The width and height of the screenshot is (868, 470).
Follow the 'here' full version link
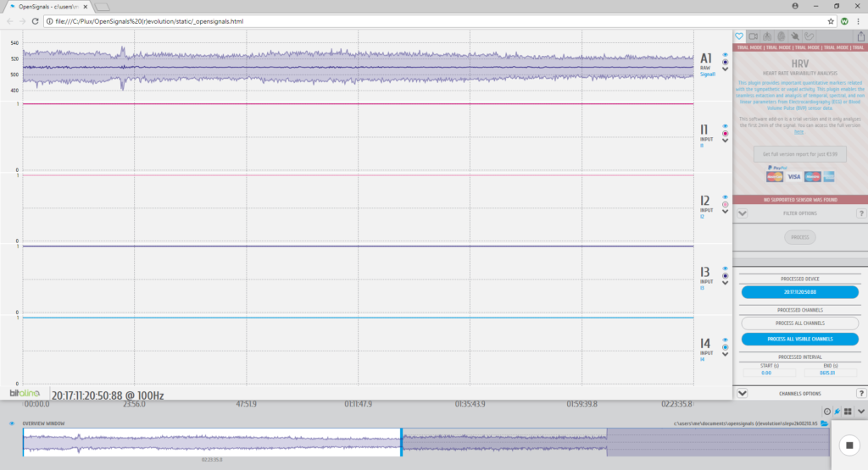pos(798,131)
